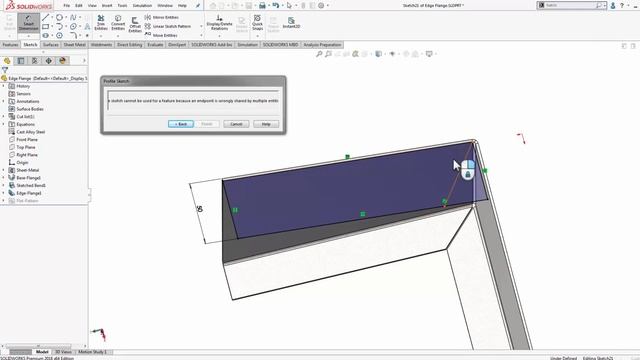Click the Quick Snaps tool
Screen dimensions: 640x360
click(x=257, y=22)
